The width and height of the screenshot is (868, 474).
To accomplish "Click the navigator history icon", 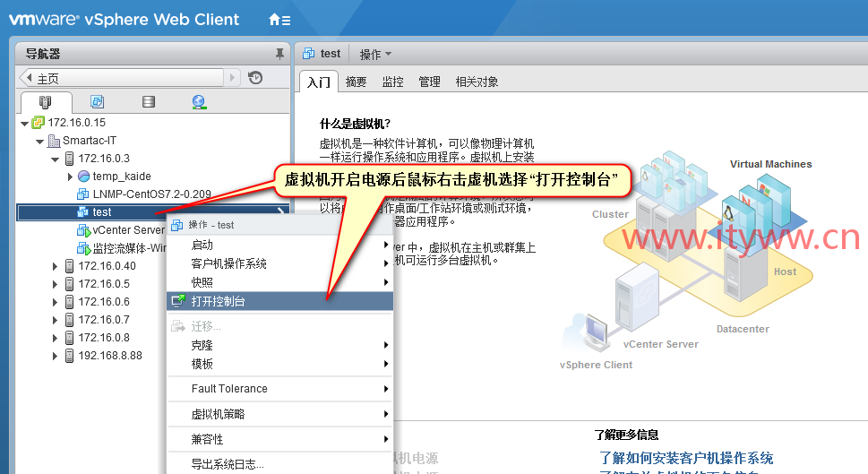I will tap(255, 78).
